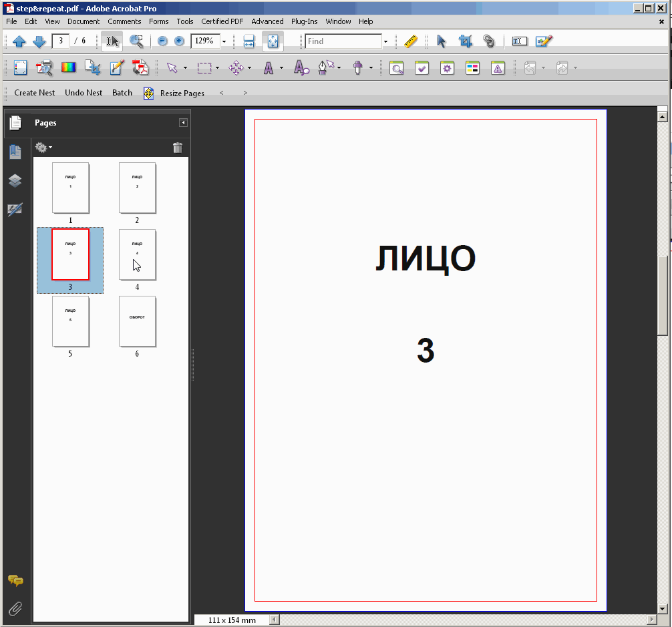Click Create Nest button
The width and height of the screenshot is (672, 627).
[34, 93]
